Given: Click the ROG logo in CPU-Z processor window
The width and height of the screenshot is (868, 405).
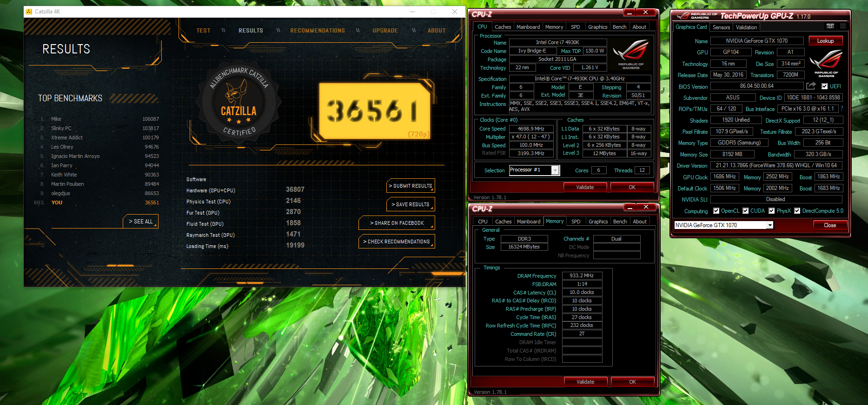Looking at the screenshot, I should tap(631, 54).
